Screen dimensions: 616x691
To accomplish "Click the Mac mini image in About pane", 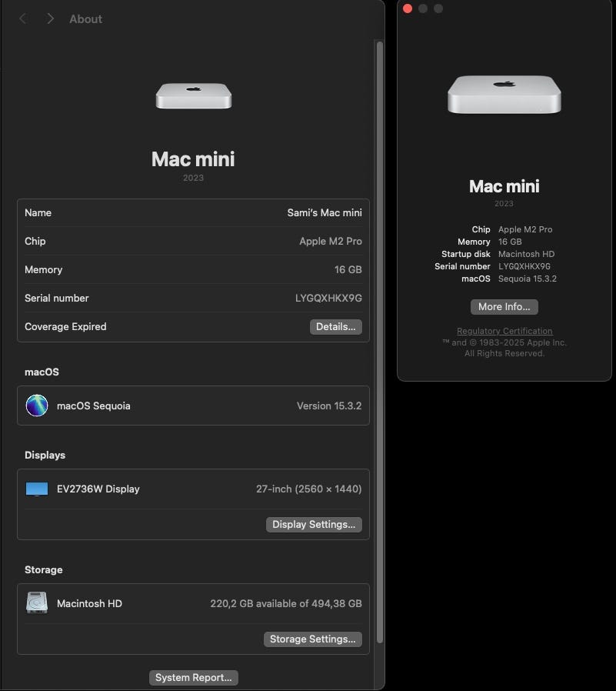I will pos(194,95).
